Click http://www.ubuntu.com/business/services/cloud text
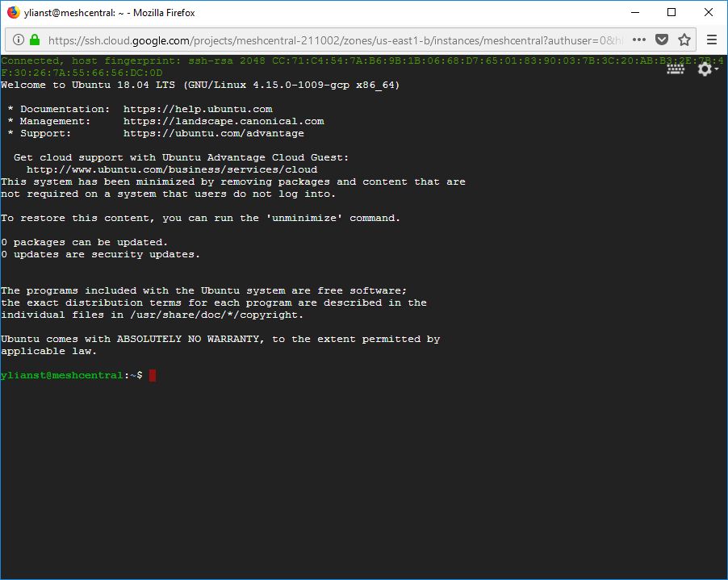This screenshot has width=728, height=580. tap(172, 169)
